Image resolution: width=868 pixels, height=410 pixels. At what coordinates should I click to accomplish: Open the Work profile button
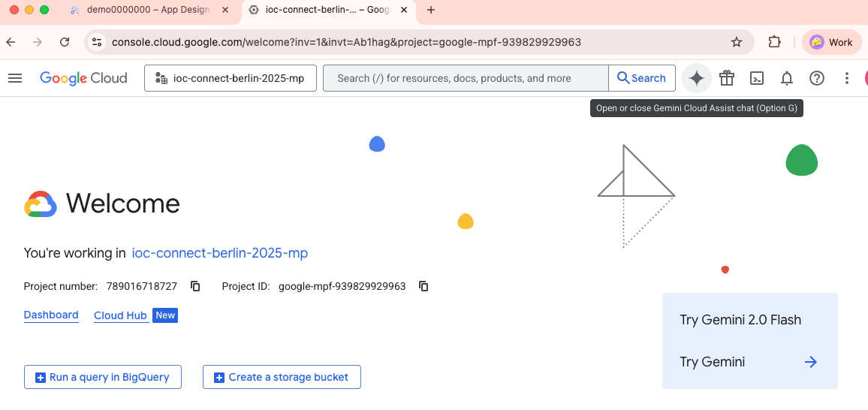[x=831, y=42]
